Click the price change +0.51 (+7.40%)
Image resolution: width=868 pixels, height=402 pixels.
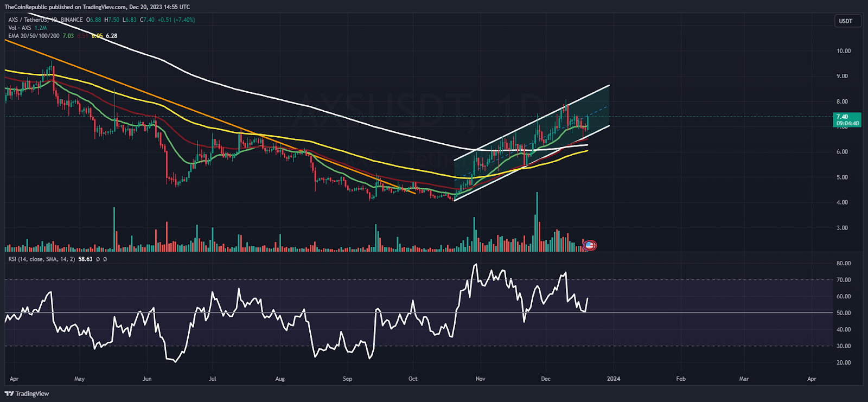176,20
